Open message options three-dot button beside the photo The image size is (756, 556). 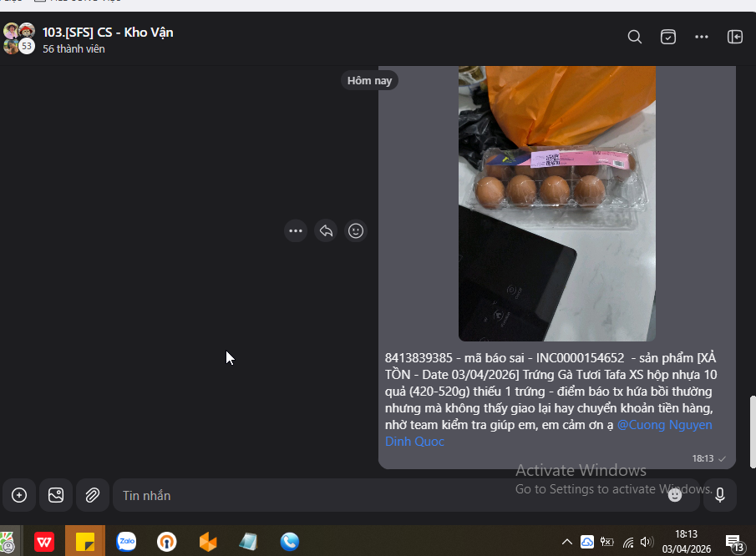[296, 230]
